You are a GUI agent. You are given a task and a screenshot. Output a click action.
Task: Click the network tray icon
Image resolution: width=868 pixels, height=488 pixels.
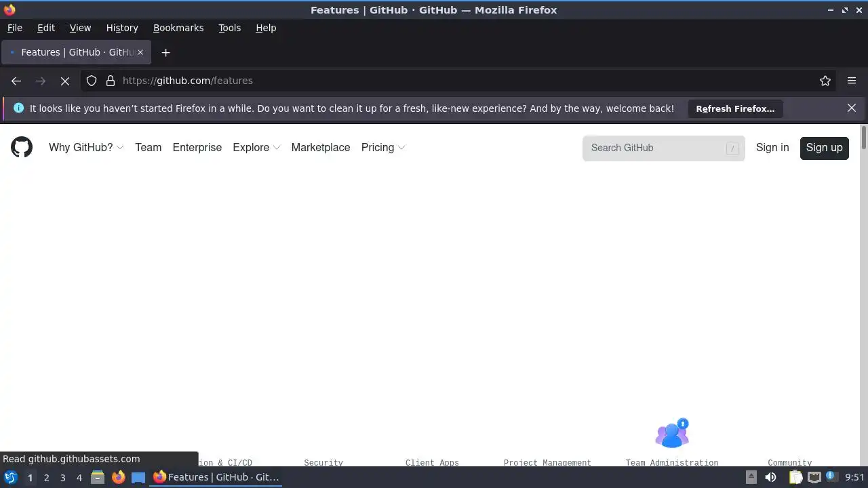(x=814, y=477)
